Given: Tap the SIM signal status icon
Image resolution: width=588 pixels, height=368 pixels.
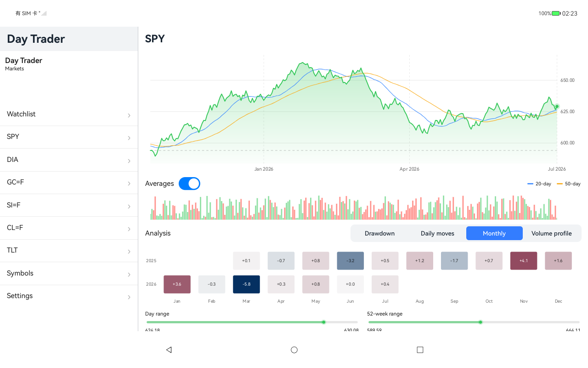Looking at the screenshot, I should [x=44, y=13].
